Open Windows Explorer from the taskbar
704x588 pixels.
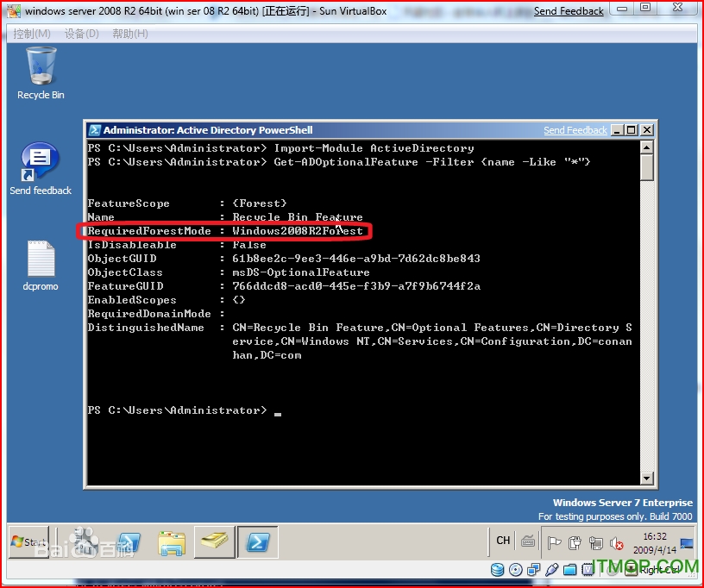click(x=172, y=542)
